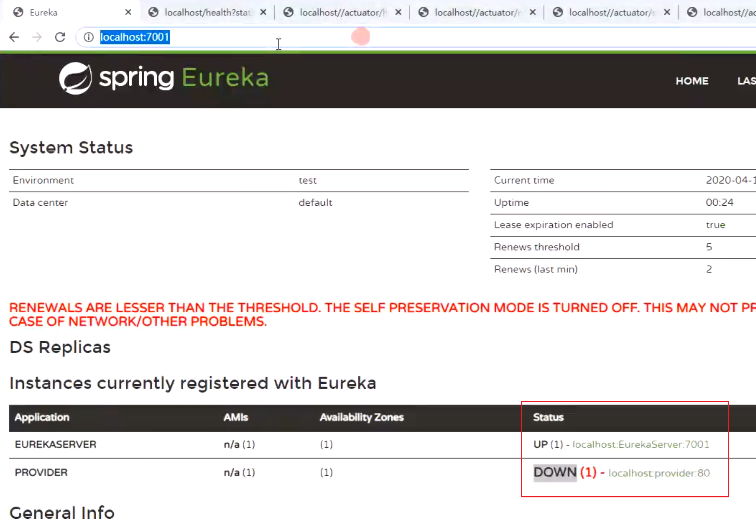Go back with the browser back arrow
This screenshot has width=756, height=532.
pyautogui.click(x=14, y=37)
